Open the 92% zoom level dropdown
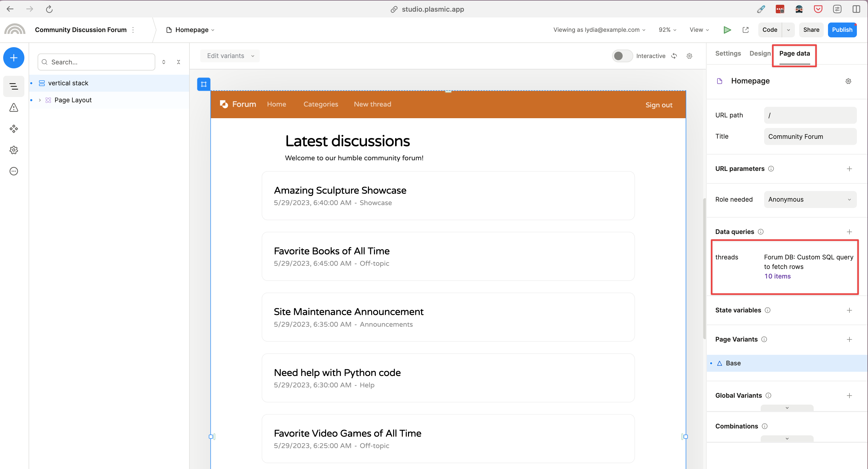Screen dimensions: 868x469 tap(667, 30)
